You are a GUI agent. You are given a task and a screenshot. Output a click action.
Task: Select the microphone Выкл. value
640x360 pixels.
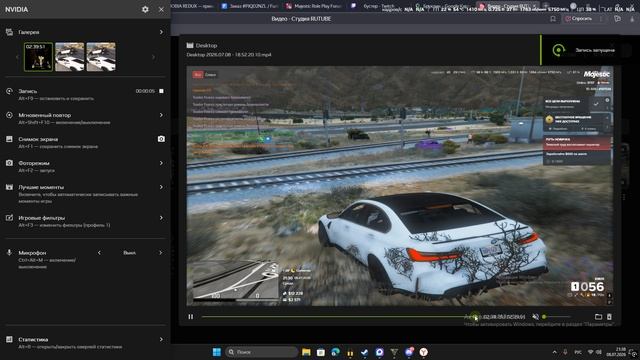coord(129,253)
